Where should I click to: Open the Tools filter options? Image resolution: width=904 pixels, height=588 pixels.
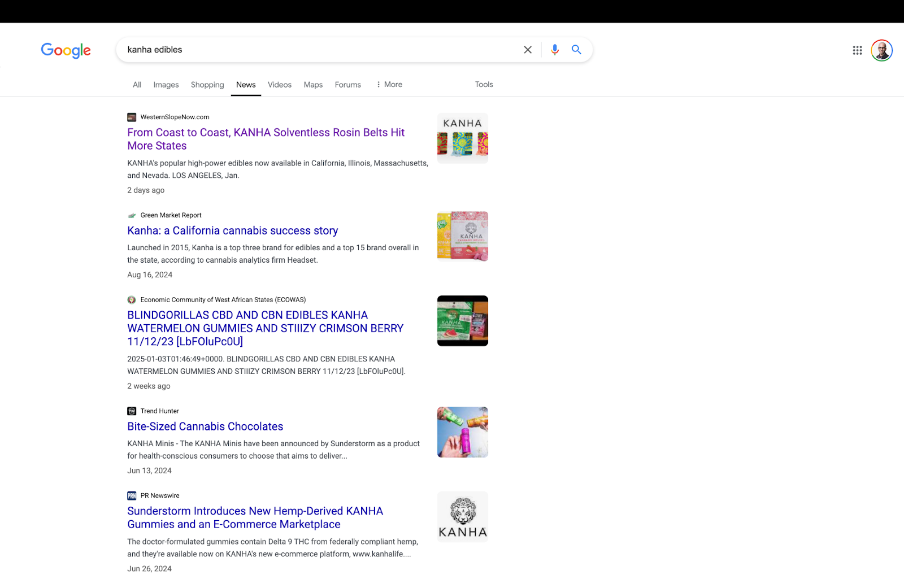click(484, 85)
